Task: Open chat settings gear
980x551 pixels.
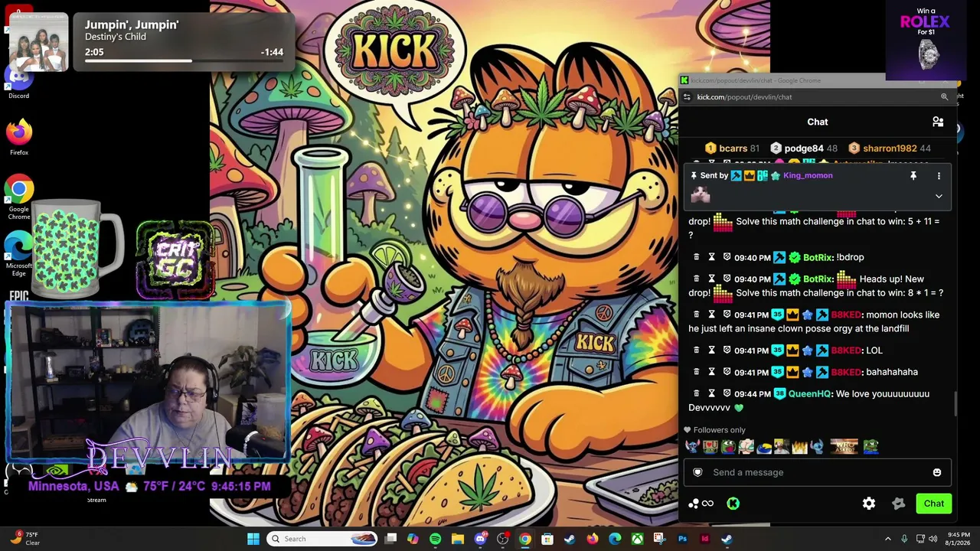Action: pos(869,504)
